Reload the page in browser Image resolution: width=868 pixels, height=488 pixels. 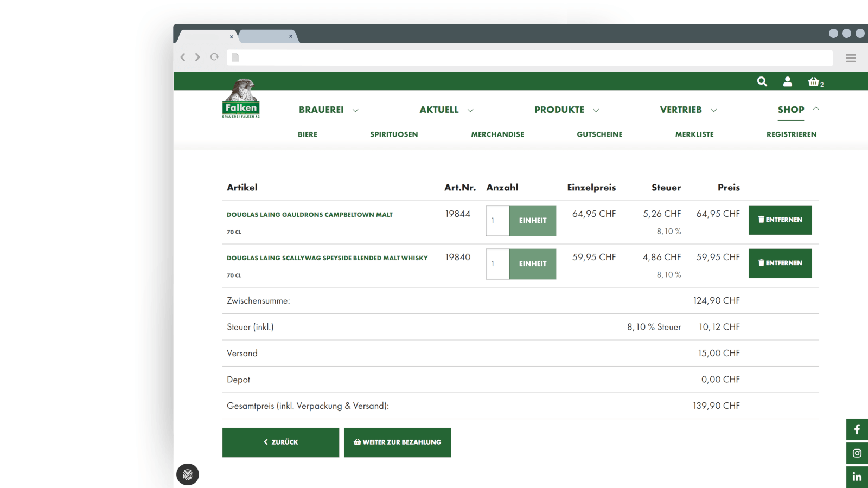pos(215,57)
